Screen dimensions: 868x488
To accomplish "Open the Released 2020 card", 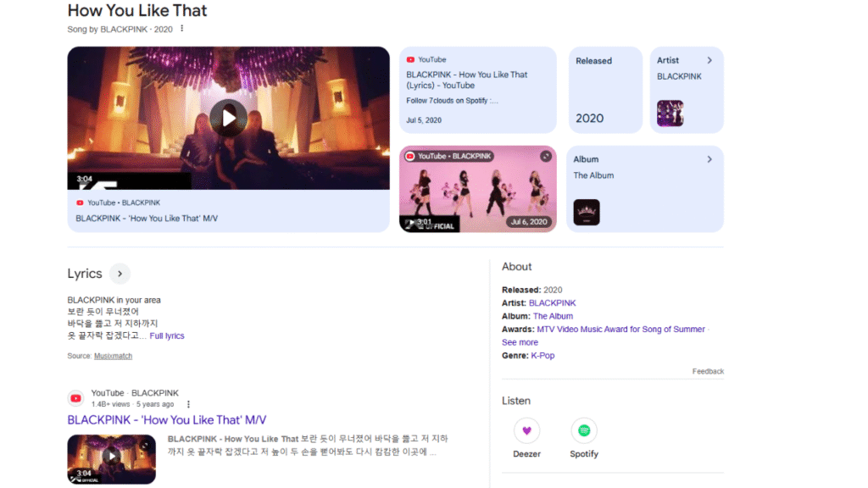I will pos(605,90).
